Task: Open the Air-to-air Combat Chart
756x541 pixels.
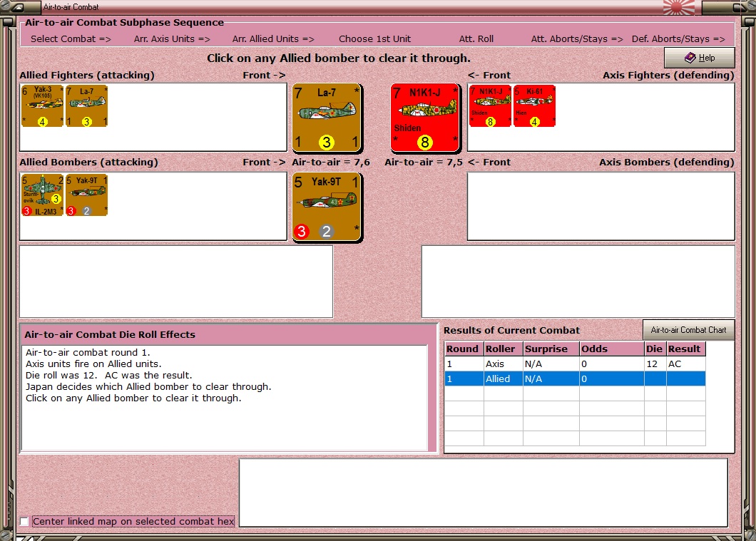Action: point(688,330)
